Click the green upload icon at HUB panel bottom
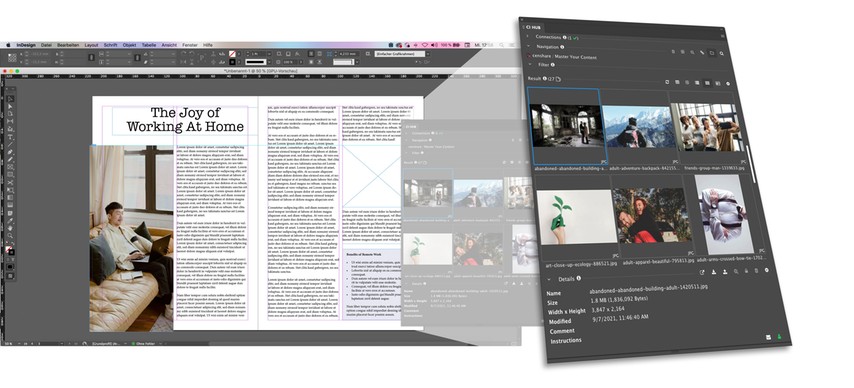 pos(779,336)
